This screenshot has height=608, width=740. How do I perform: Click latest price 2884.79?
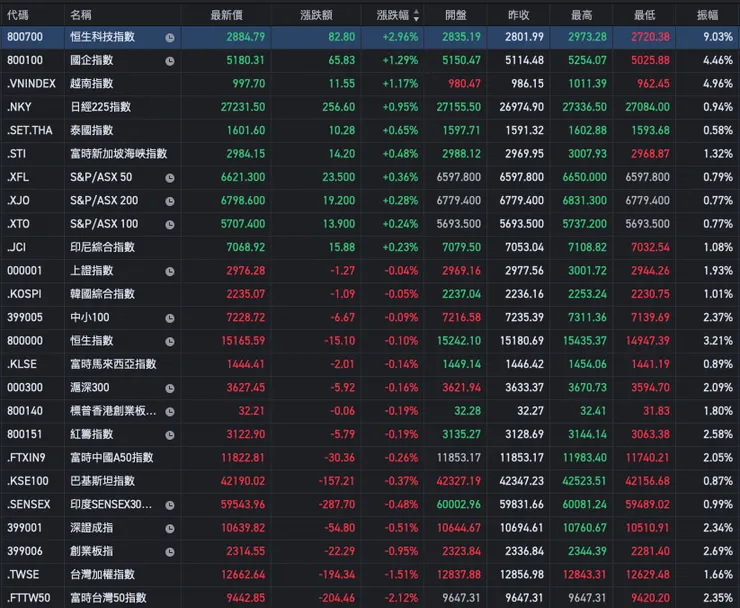pyautogui.click(x=245, y=37)
